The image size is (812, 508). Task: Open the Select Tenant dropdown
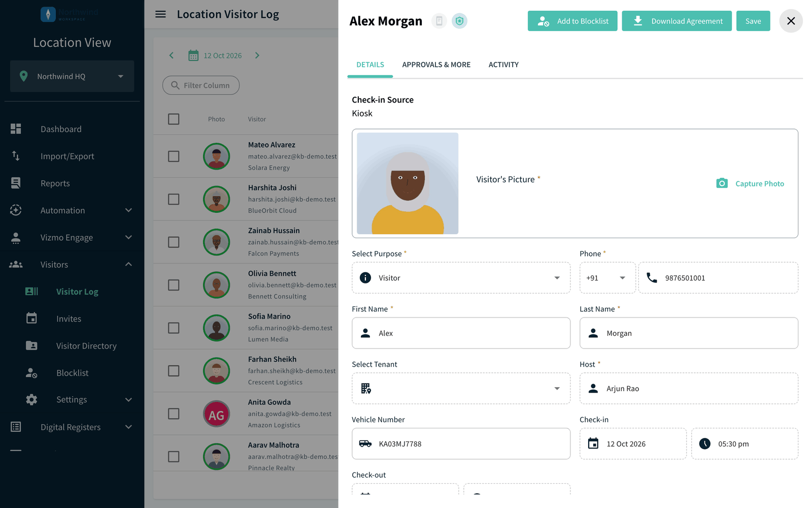click(x=461, y=389)
